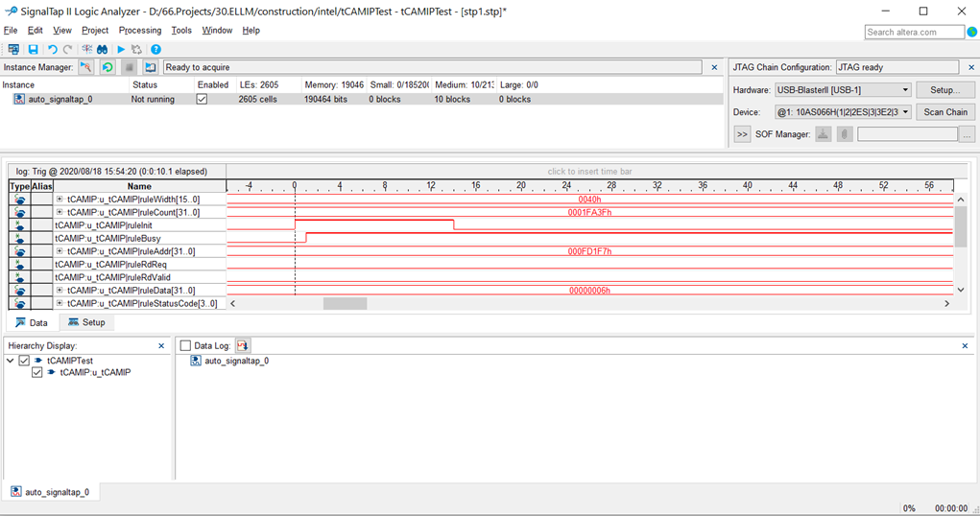Open the Tools menu

click(x=181, y=30)
